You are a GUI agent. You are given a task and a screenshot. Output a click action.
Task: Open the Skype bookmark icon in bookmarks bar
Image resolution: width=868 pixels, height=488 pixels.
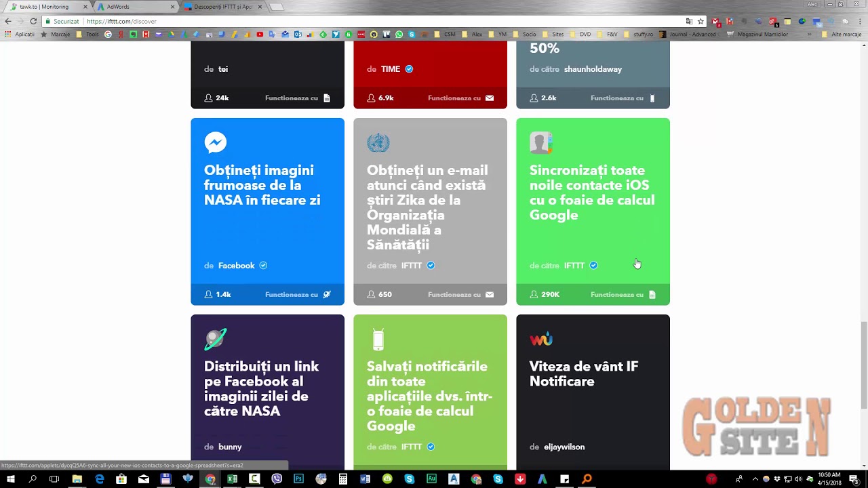[x=412, y=34]
